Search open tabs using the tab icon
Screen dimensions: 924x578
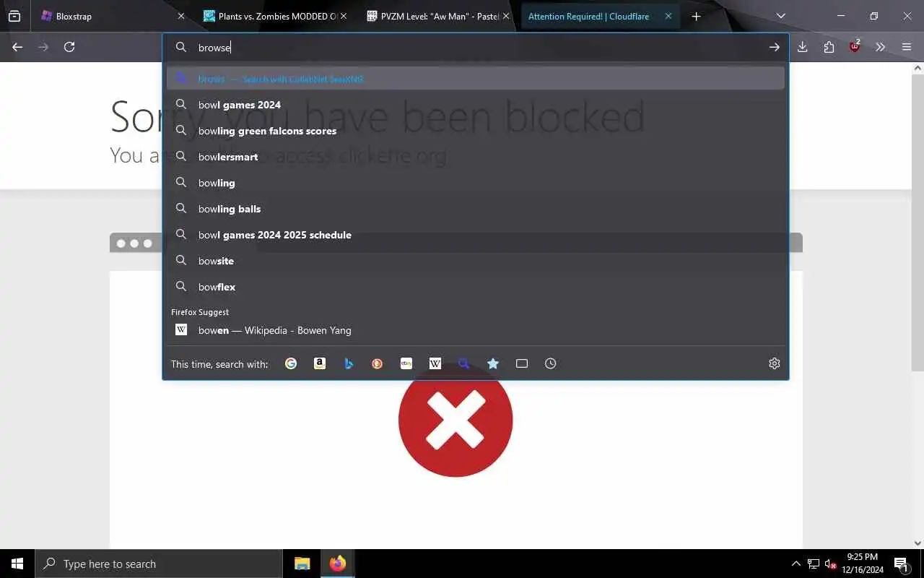point(522,363)
